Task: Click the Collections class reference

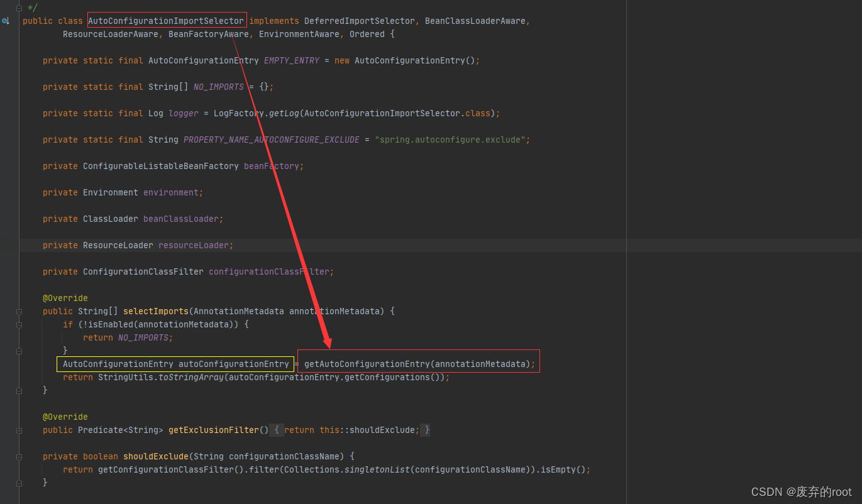Action: point(312,469)
